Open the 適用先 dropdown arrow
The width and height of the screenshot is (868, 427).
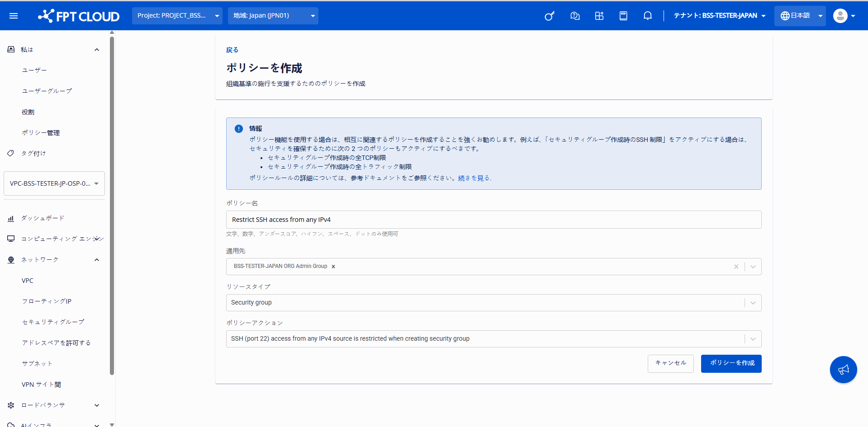click(x=753, y=267)
